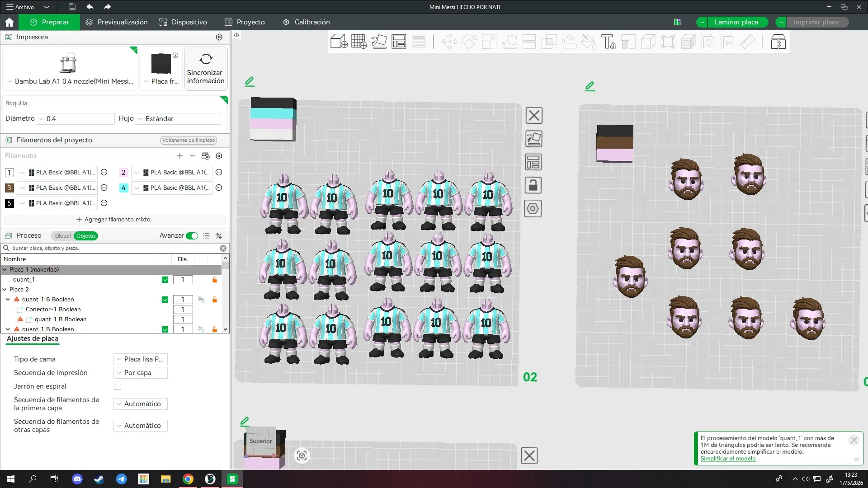Click Agregar filamento mixto
868x488 pixels.
click(x=113, y=220)
